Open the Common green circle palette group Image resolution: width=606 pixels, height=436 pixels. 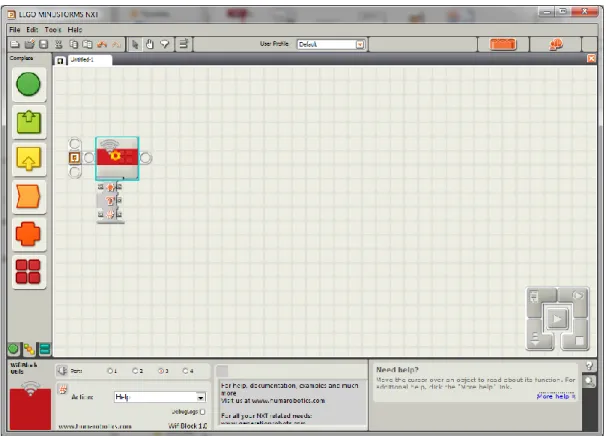[28, 84]
